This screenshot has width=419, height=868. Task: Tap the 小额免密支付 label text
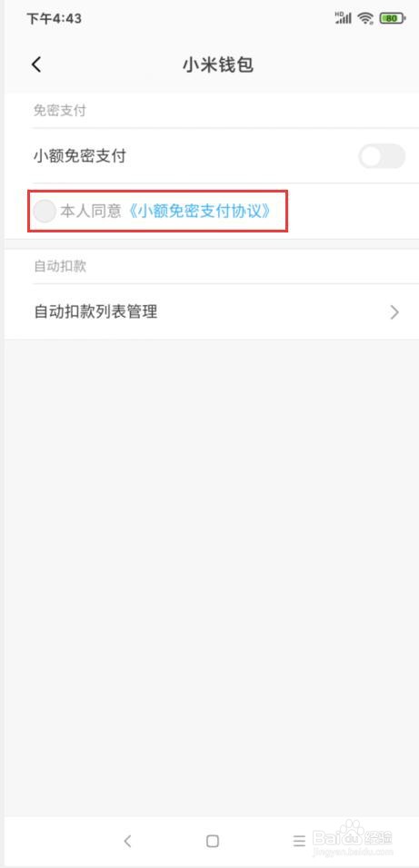coord(80,156)
